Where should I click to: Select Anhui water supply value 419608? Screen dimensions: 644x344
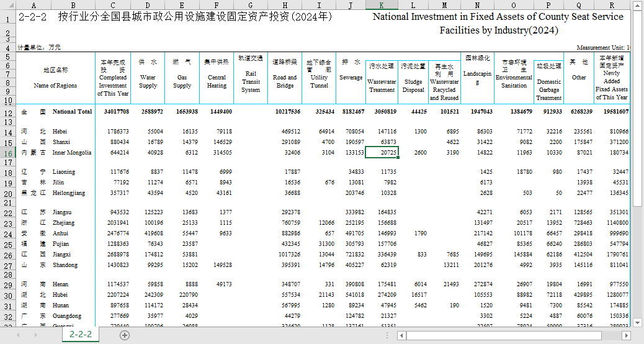coord(148,233)
